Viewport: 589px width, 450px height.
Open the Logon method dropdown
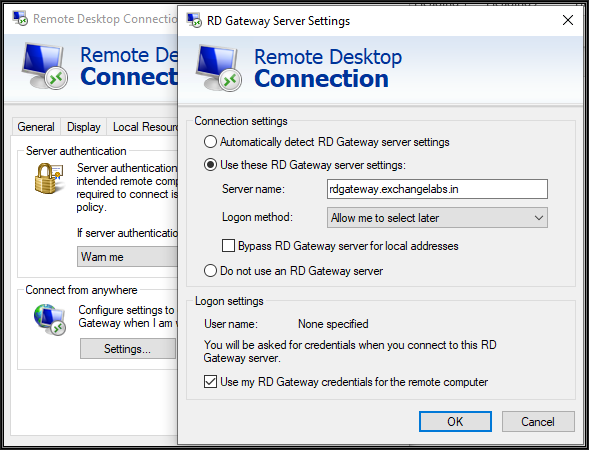tap(437, 218)
